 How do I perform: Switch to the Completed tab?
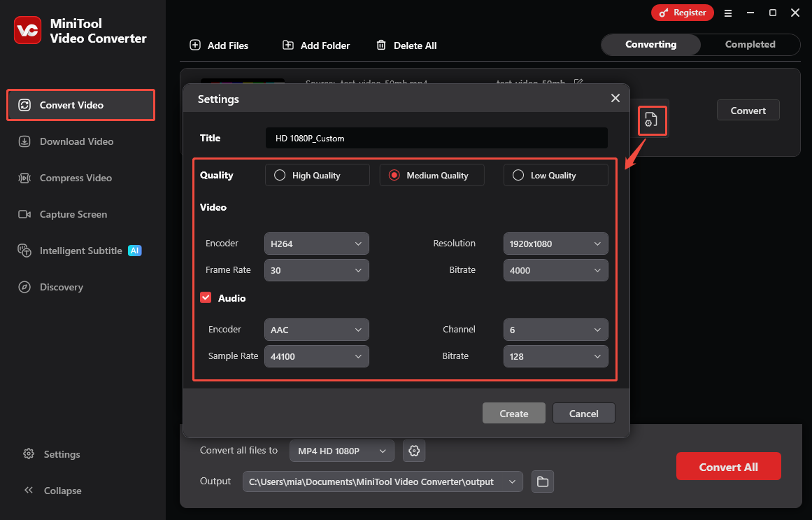750,44
